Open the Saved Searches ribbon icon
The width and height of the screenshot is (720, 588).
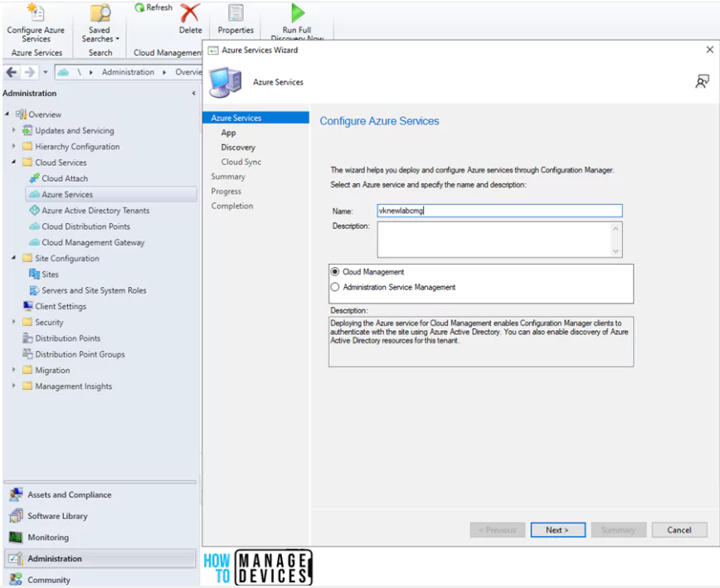[100, 12]
